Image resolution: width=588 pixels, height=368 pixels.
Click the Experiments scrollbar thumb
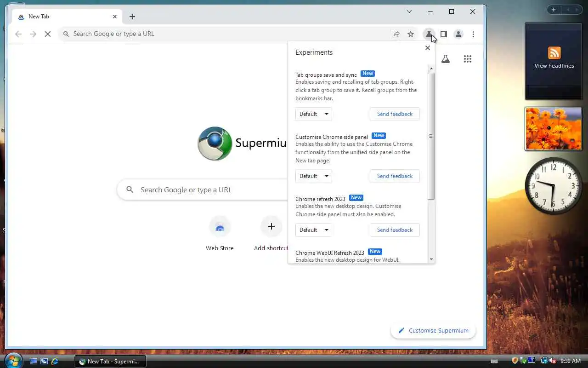click(431, 136)
